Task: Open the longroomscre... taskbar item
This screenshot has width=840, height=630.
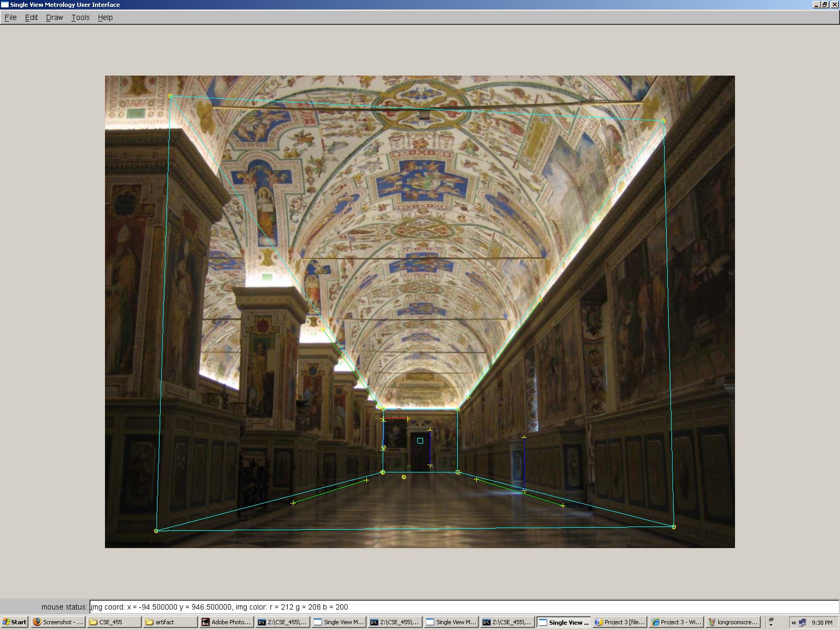Action: click(732, 622)
